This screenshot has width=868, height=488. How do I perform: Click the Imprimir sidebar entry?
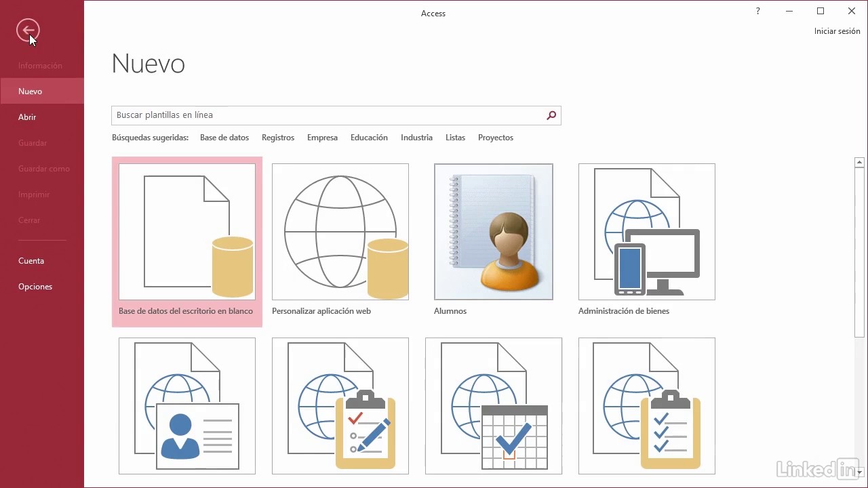[42, 195]
